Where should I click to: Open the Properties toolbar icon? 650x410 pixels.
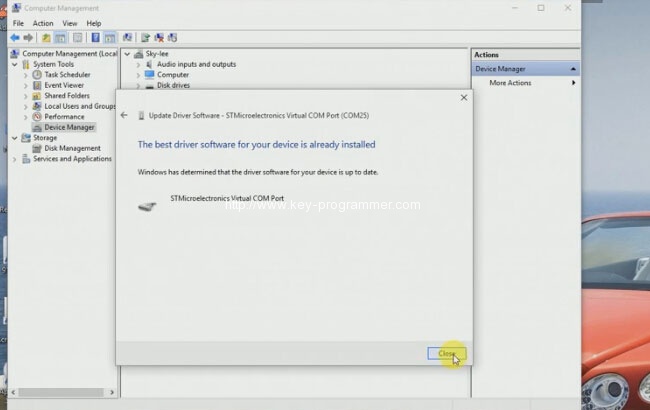click(x=78, y=38)
